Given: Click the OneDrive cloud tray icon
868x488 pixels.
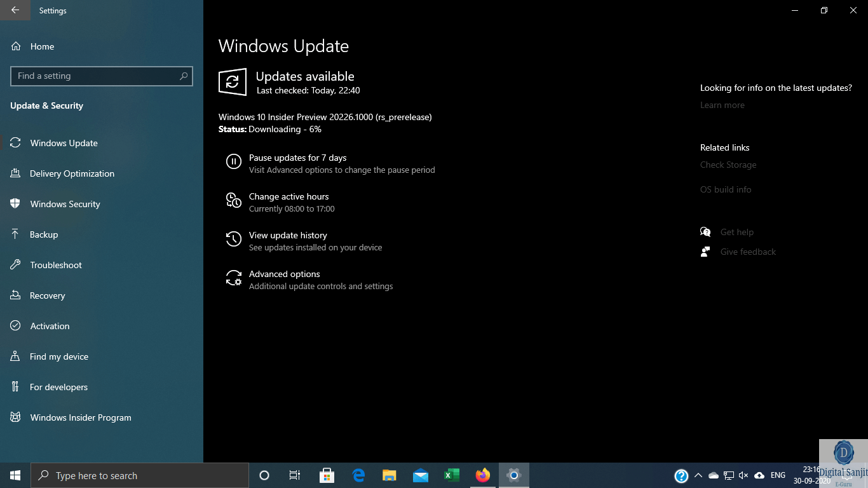Looking at the screenshot, I should coord(714,475).
